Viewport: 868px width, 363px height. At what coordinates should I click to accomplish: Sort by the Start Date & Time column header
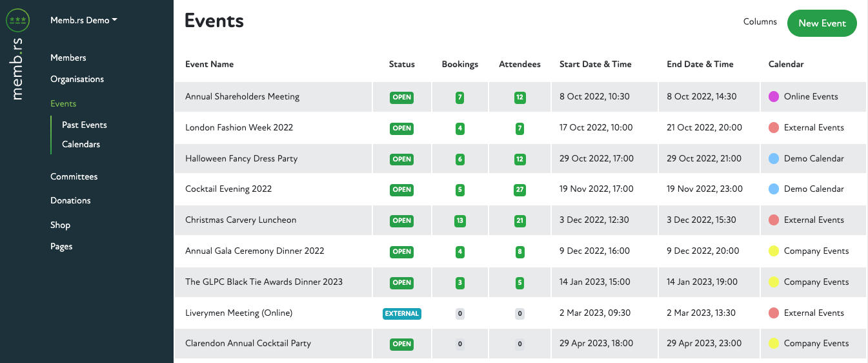click(x=595, y=65)
